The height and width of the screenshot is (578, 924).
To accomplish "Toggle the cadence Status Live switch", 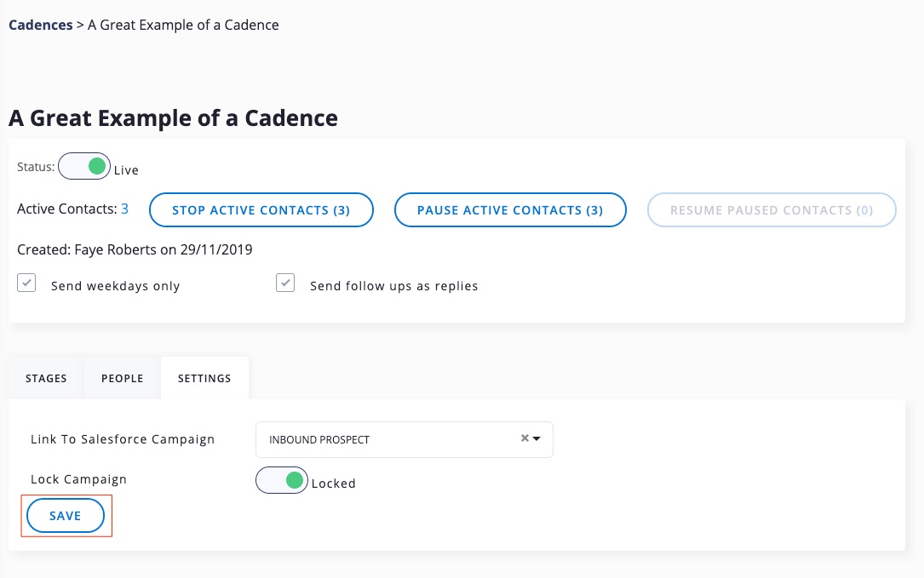I will (x=84, y=167).
